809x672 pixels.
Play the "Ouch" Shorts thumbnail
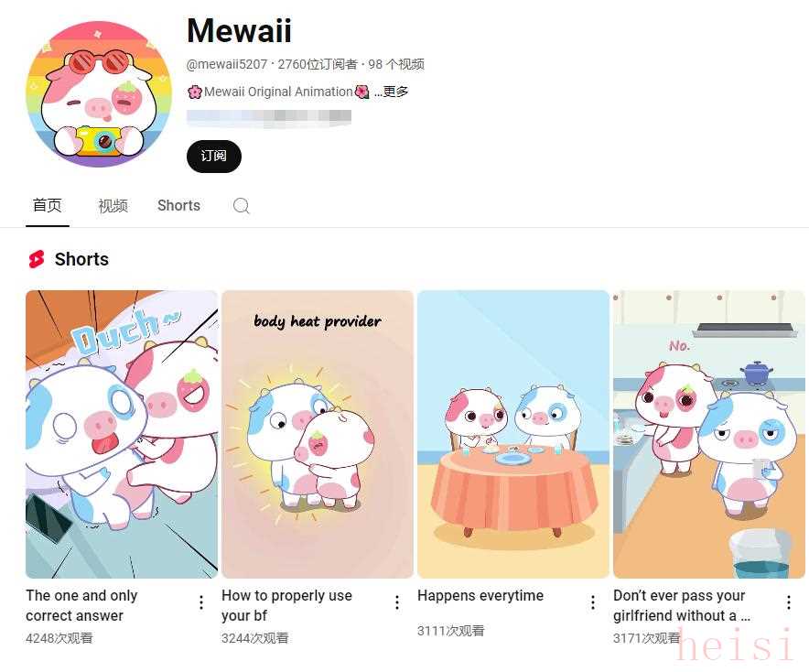tap(122, 434)
